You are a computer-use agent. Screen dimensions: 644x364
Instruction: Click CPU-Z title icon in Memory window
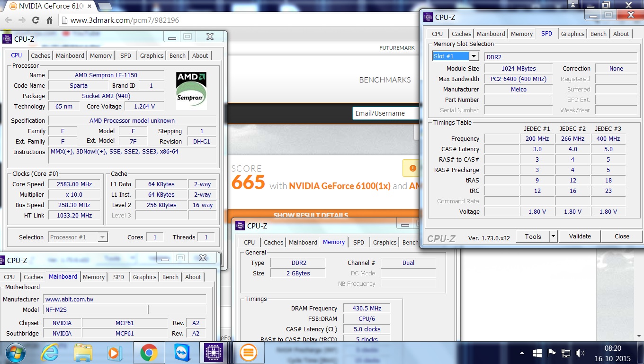pyautogui.click(x=240, y=226)
